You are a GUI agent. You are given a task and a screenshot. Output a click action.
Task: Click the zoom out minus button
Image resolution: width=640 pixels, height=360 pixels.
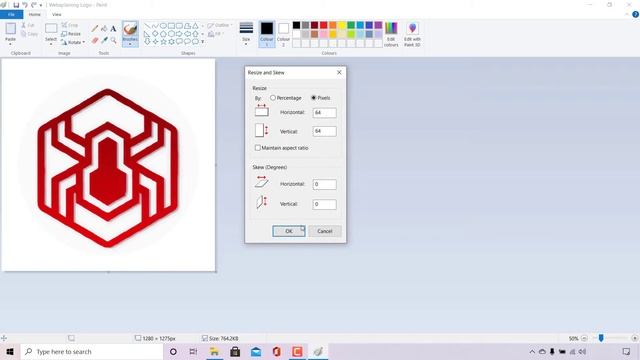(x=584, y=338)
